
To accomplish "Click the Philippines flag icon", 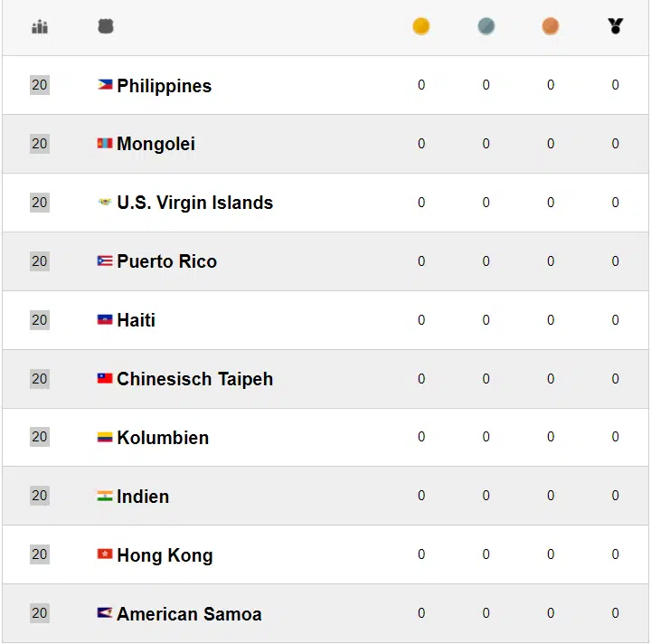I will (x=105, y=85).
